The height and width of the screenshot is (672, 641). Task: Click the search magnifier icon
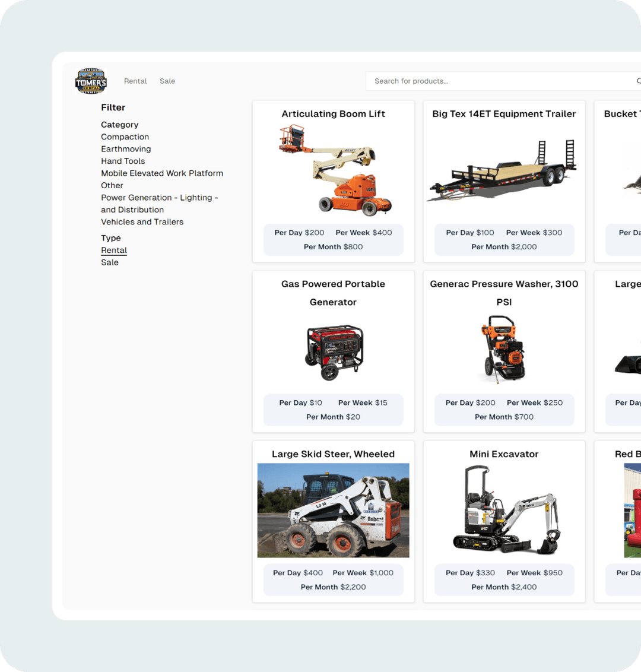pos(637,81)
